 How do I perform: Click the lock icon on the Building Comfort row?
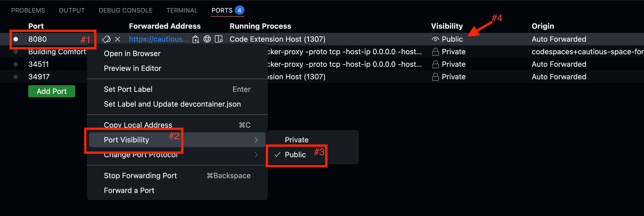tap(435, 52)
